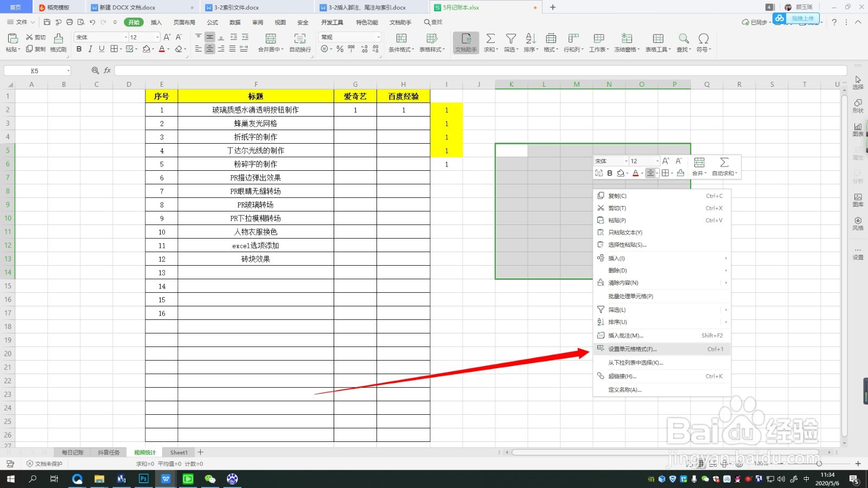The image size is (868, 488).
Task: Click AutoSum (自动求和) in mini toolbar
Action: [x=724, y=166]
